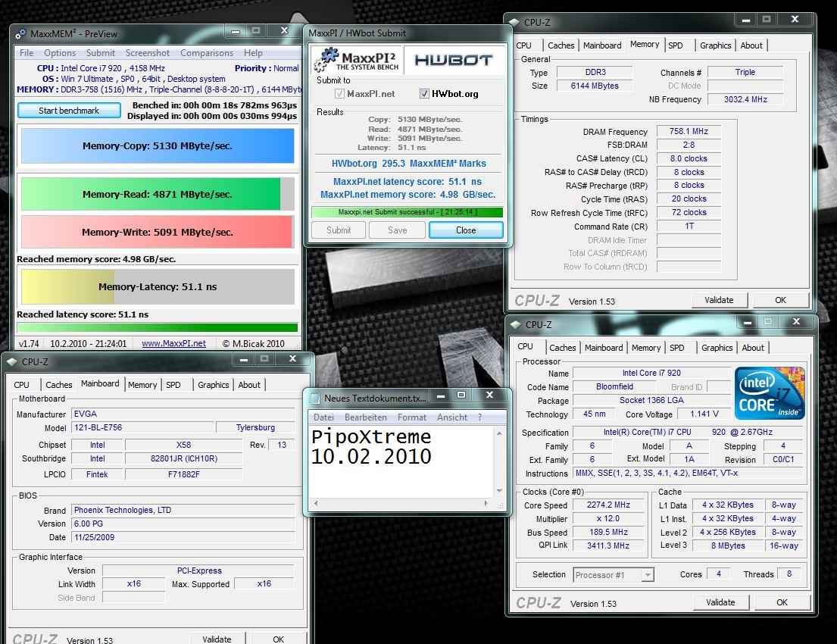Open the Screenshot menu in MaxxMEM

[148, 53]
